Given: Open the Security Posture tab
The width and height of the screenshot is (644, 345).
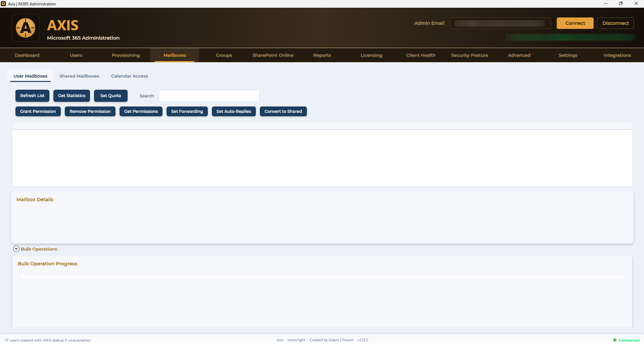Looking at the screenshot, I should tap(470, 55).
